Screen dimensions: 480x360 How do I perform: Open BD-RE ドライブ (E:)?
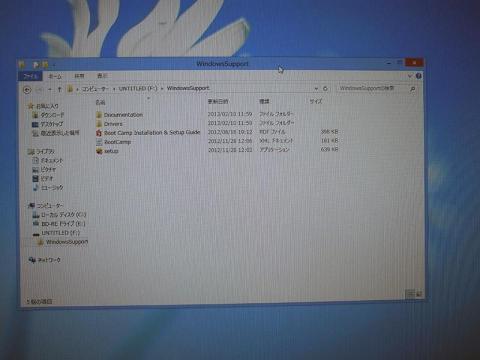pos(63,224)
